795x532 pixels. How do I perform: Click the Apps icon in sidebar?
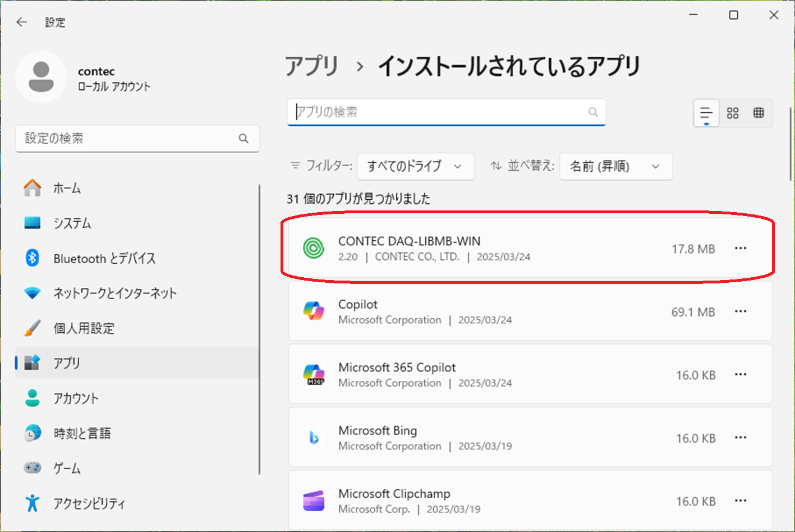(33, 363)
